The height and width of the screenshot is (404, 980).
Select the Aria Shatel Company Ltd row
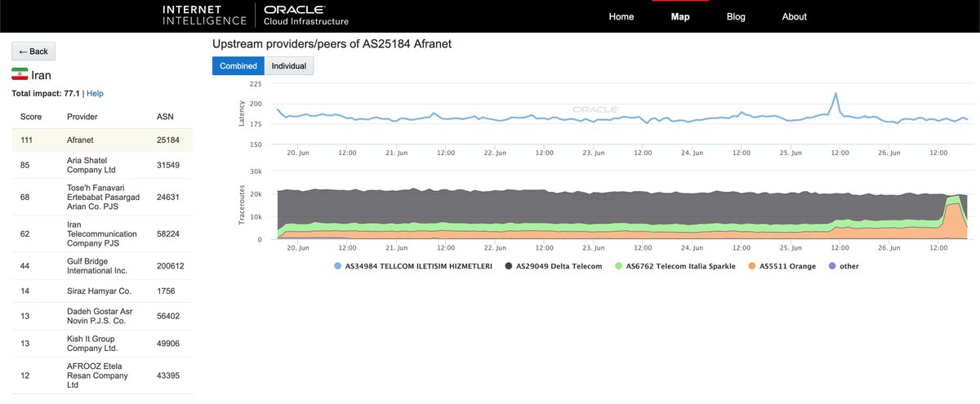tap(102, 165)
